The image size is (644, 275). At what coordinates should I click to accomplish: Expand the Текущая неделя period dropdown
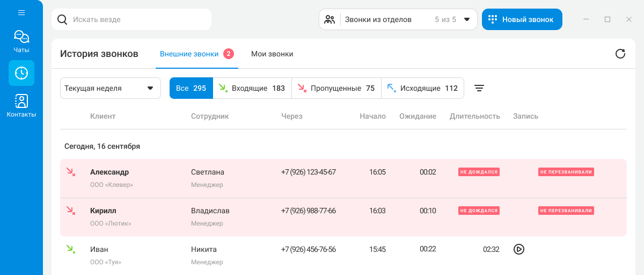pos(110,89)
